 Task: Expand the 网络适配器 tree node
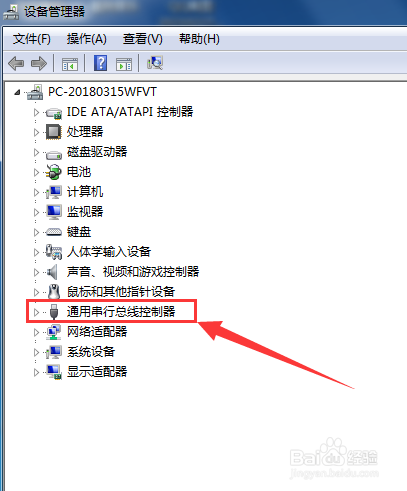click(x=36, y=332)
